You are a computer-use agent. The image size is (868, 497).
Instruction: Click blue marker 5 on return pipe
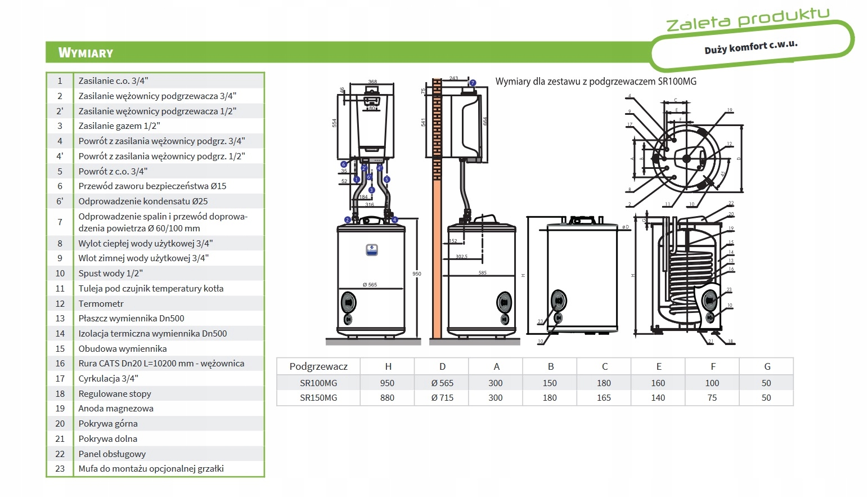point(386,180)
